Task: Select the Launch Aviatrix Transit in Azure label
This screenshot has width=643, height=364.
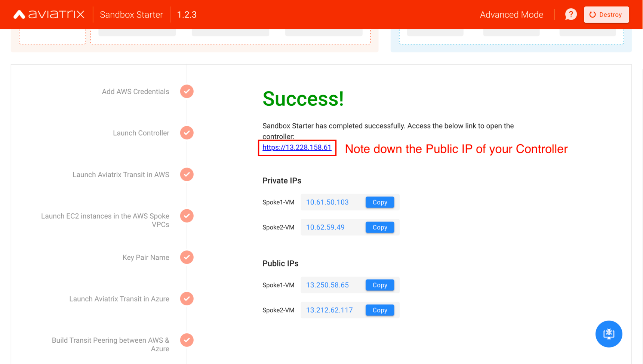Action: pyautogui.click(x=119, y=299)
